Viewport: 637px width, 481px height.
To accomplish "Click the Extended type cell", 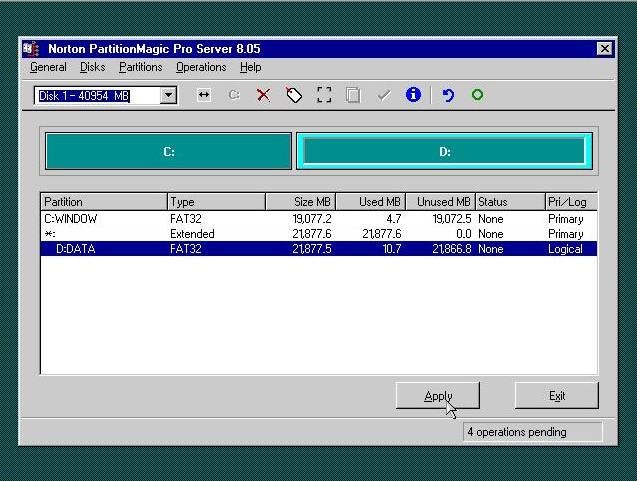I will point(192,234).
